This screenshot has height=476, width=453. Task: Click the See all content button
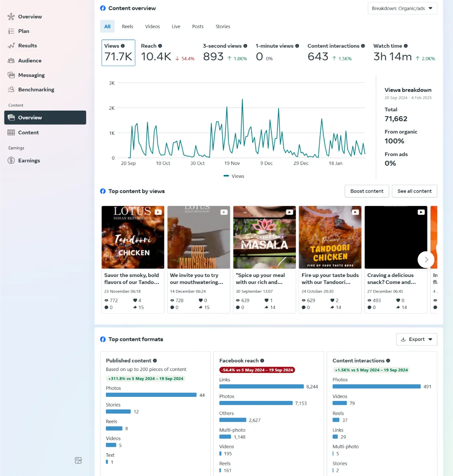coord(415,191)
